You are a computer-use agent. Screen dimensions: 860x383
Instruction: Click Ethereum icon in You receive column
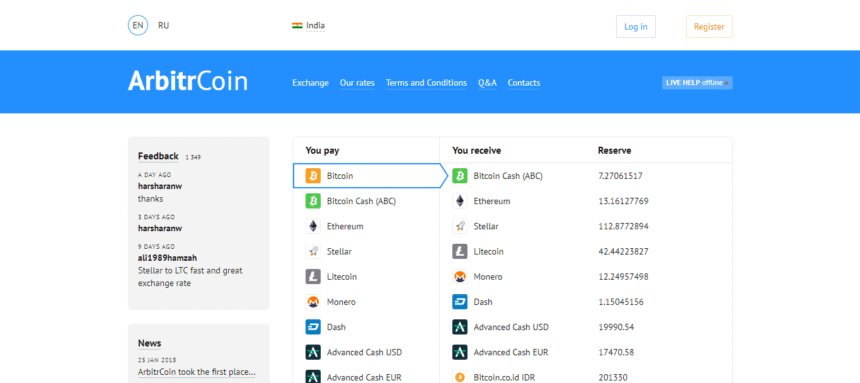pos(460,201)
